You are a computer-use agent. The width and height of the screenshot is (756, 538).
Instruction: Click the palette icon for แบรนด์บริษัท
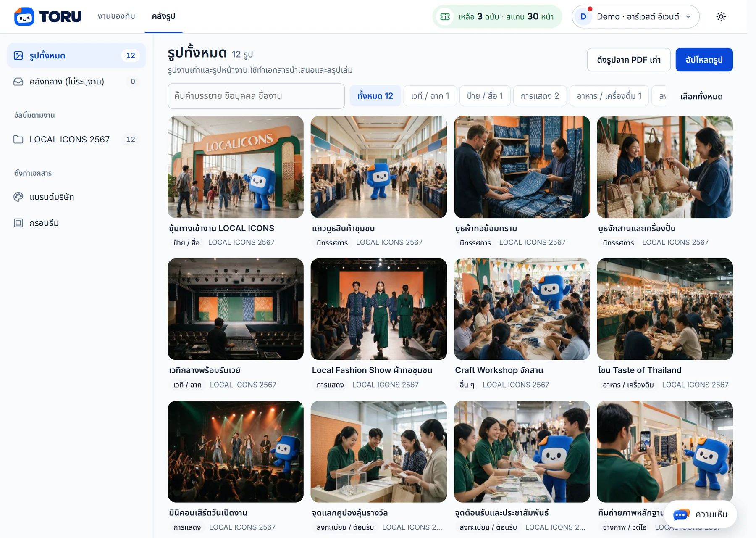pos(18,197)
